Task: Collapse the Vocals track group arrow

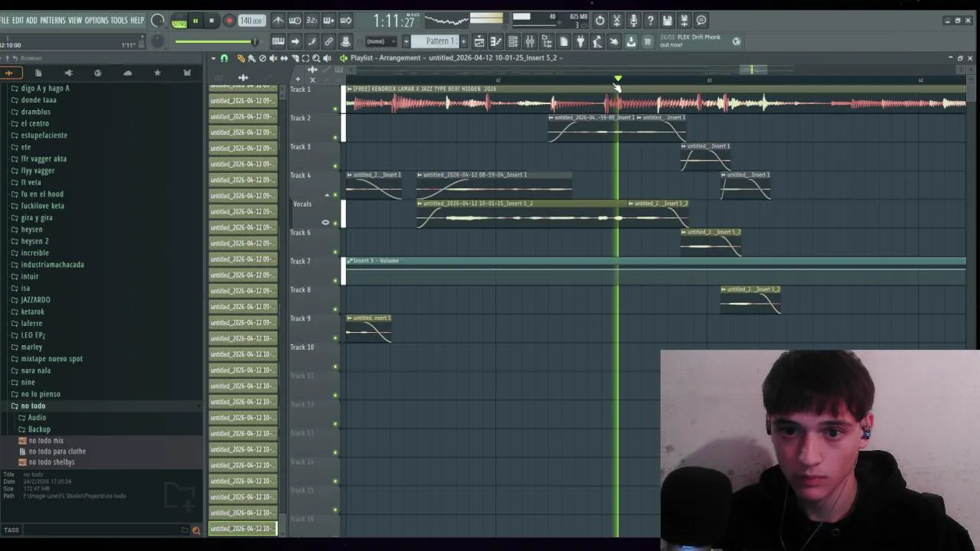Action: tap(327, 195)
